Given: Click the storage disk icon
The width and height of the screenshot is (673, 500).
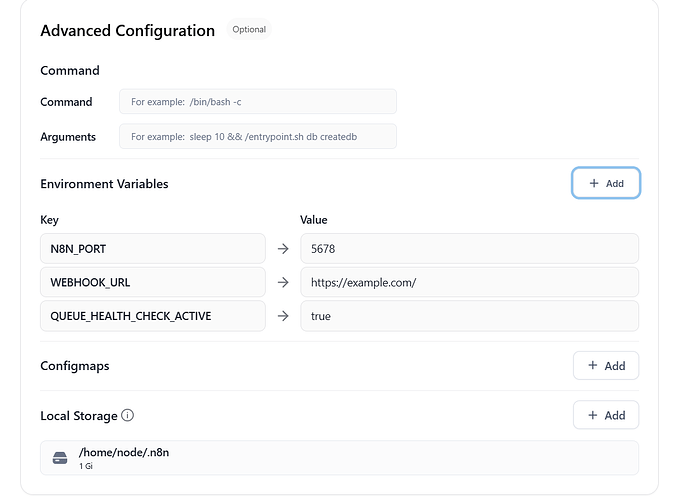Looking at the screenshot, I should point(60,458).
